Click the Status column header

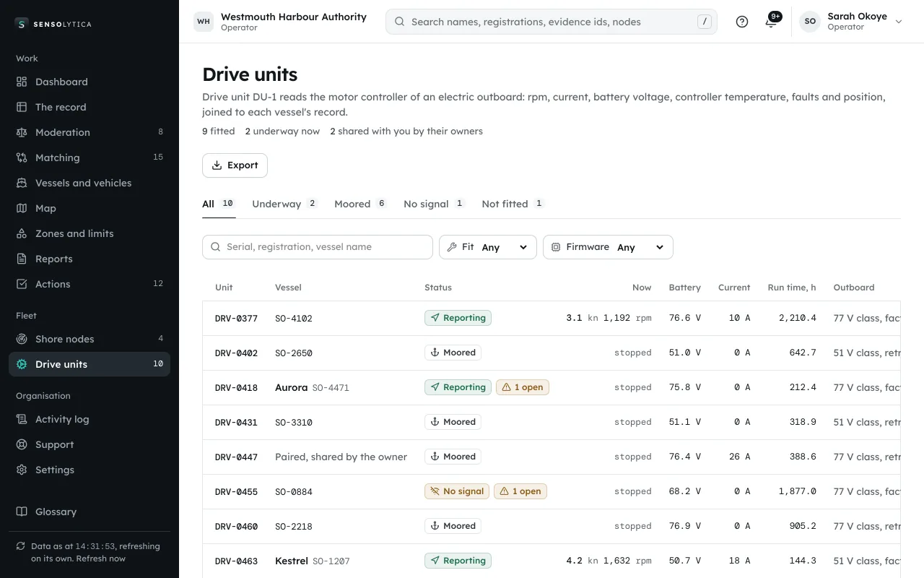pos(438,288)
